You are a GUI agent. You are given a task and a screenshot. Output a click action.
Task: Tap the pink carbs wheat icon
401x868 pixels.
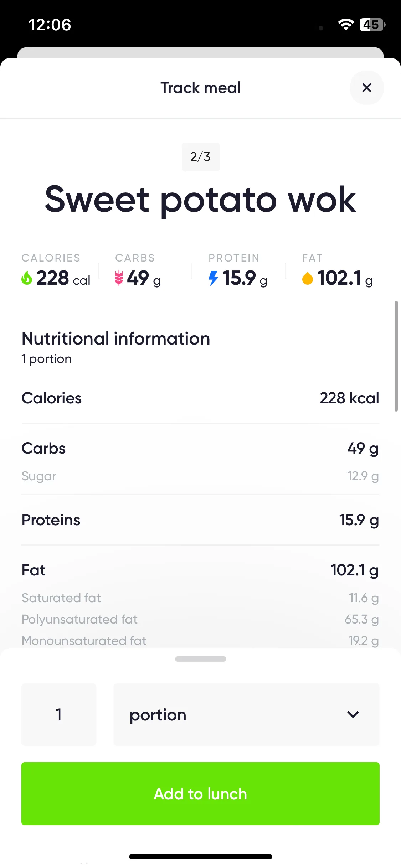click(x=119, y=278)
